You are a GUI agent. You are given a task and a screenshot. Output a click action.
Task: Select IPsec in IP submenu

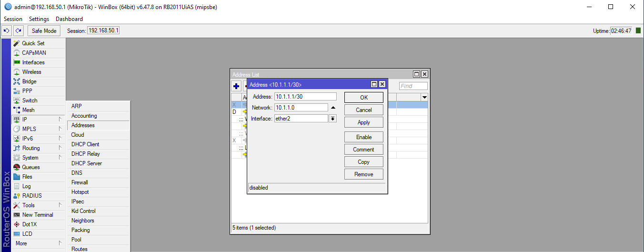coord(98,202)
